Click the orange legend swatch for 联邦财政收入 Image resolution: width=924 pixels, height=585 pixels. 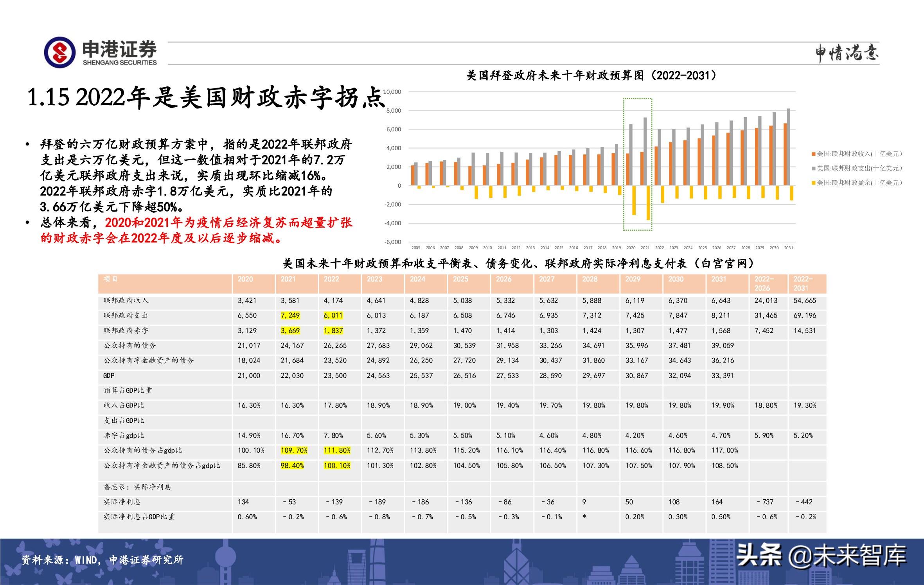(813, 154)
